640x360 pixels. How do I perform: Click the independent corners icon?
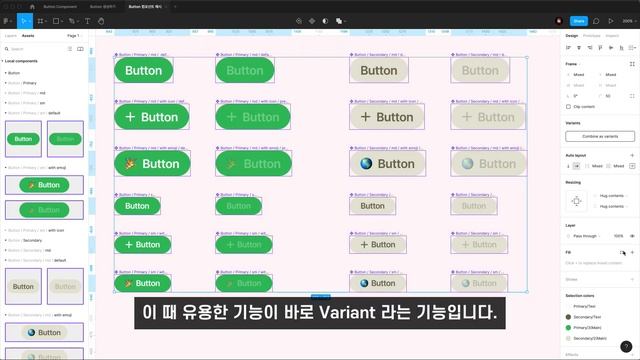point(632,96)
